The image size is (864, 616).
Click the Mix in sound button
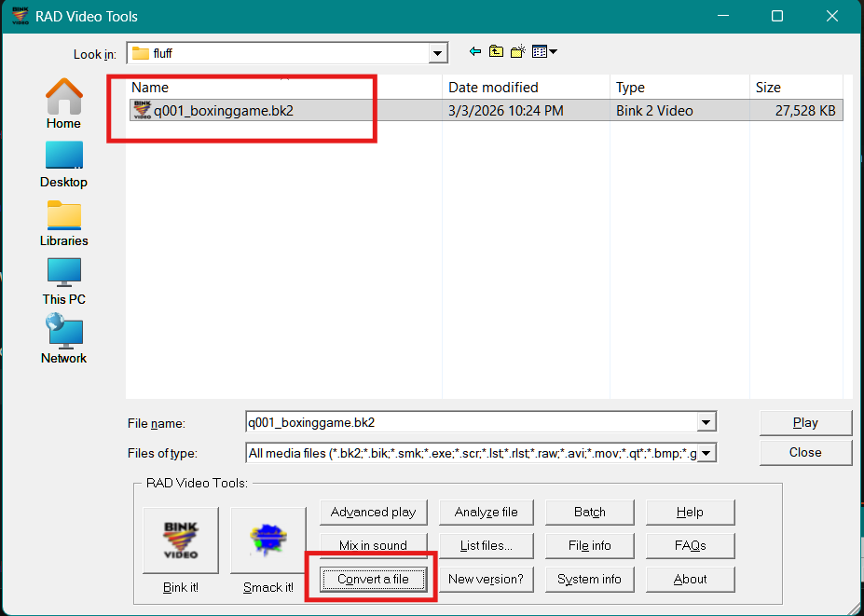coord(373,545)
